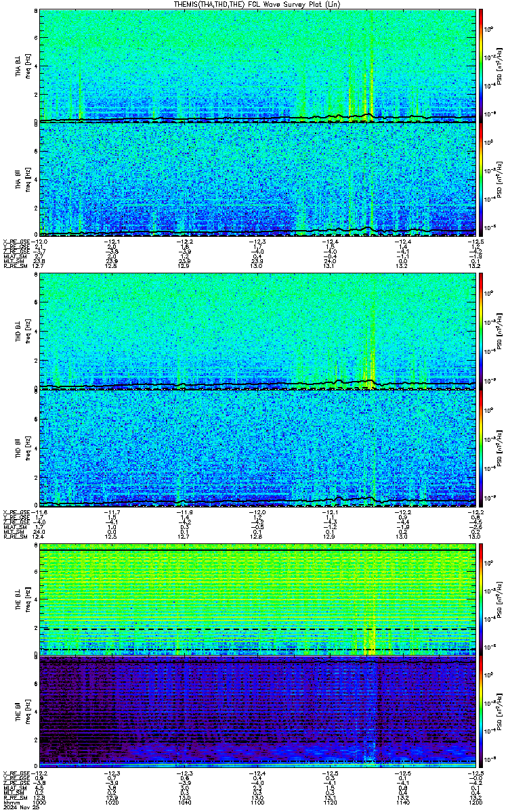Click the THA B-perpendicular PSD color bar
The image size is (508, 812).
coord(481,66)
